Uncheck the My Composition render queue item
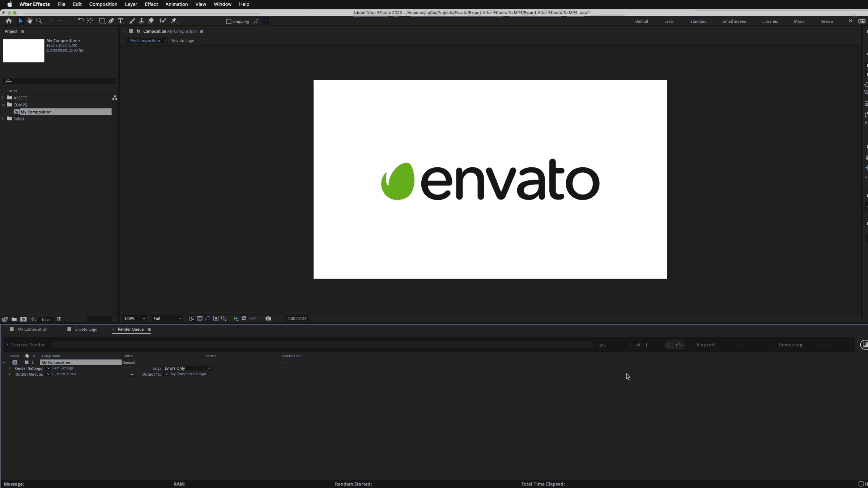 click(15, 362)
